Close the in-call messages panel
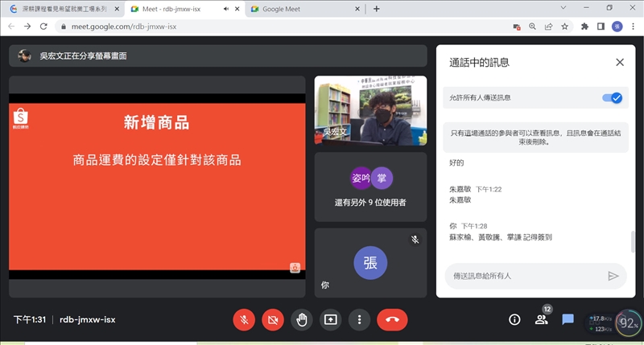 click(x=619, y=62)
